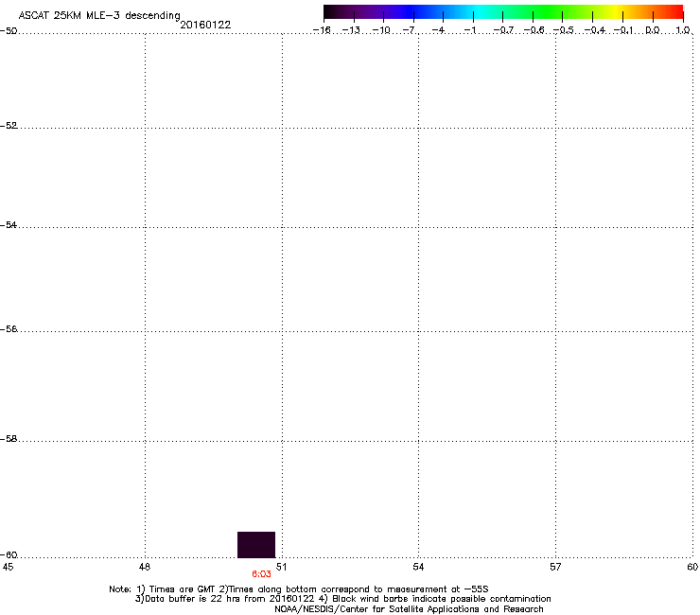Click the color bar label -0.7
Screen dimensions: 700x615
(x=503, y=30)
